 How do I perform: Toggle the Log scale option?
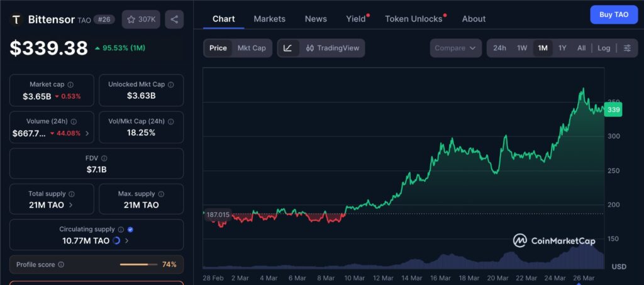[x=604, y=48]
